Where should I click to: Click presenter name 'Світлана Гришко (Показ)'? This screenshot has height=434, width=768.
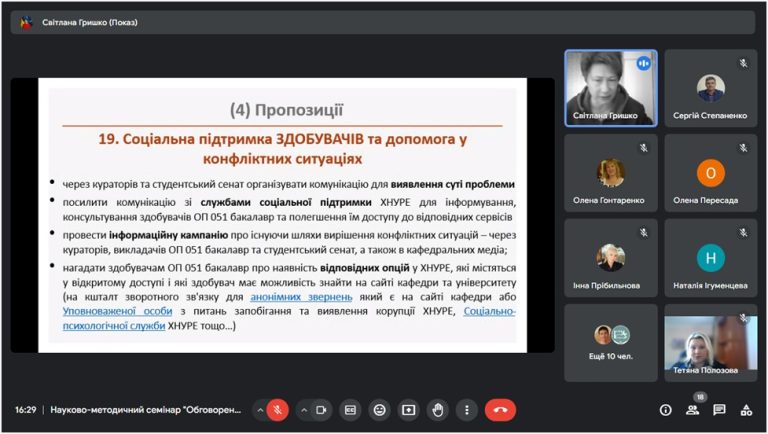pos(90,23)
